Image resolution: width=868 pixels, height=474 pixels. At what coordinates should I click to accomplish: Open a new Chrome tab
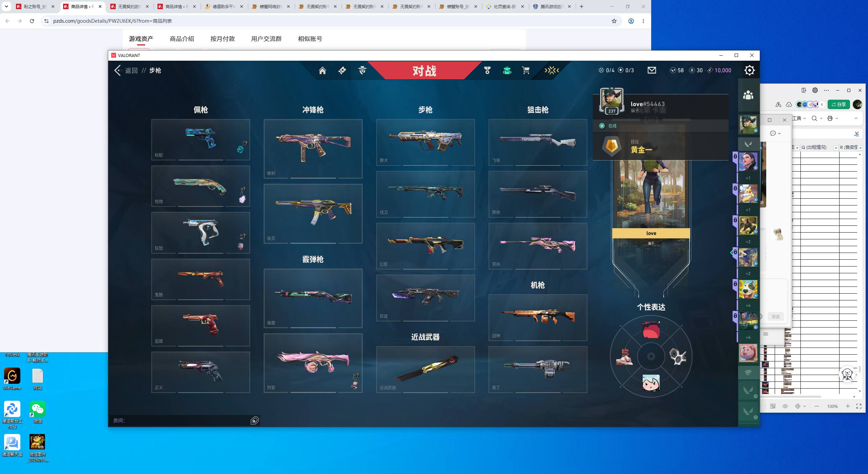pos(581,6)
